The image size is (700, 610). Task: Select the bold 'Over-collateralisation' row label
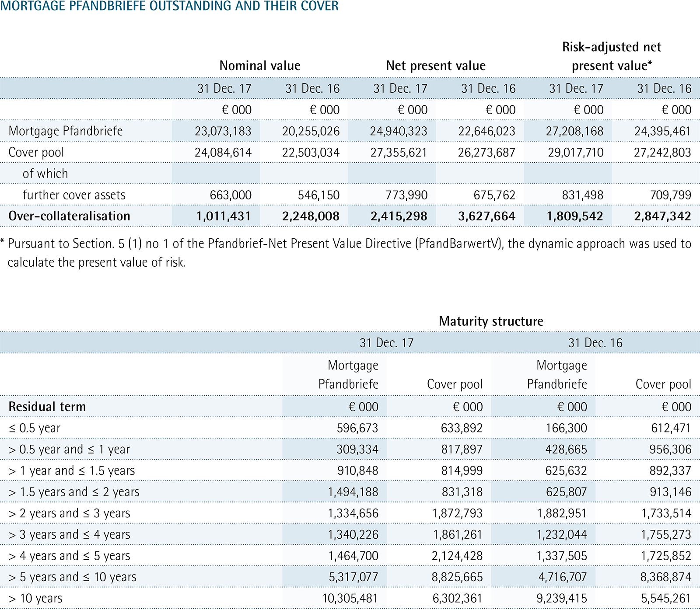click(69, 216)
